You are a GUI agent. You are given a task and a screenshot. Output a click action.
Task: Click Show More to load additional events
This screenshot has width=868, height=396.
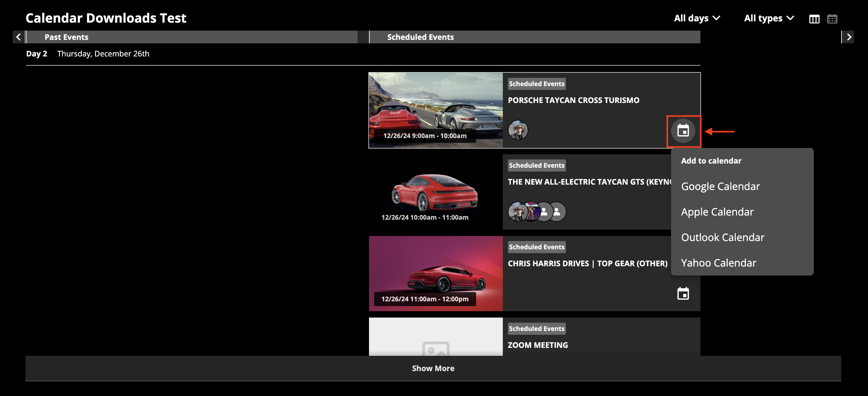(x=433, y=368)
